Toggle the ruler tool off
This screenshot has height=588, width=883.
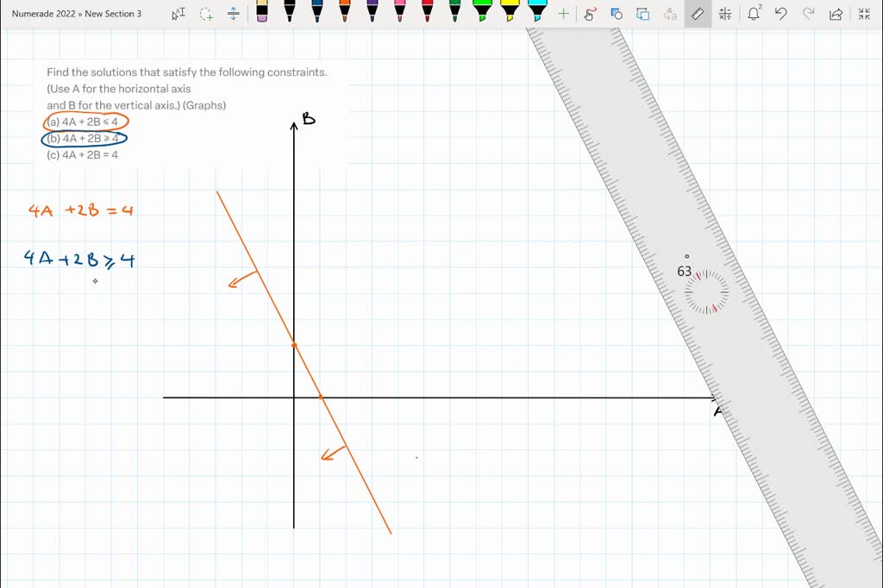[697, 13]
